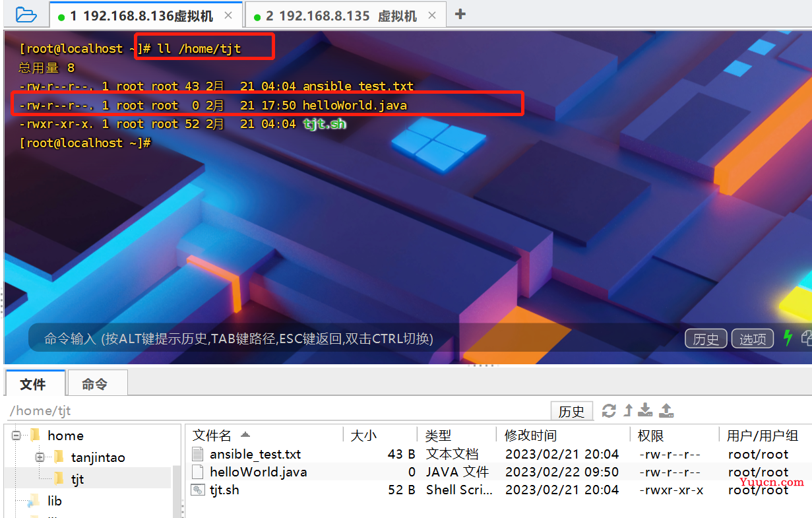Click the green lightning quick command icon
This screenshot has height=518, width=812.
(x=788, y=338)
